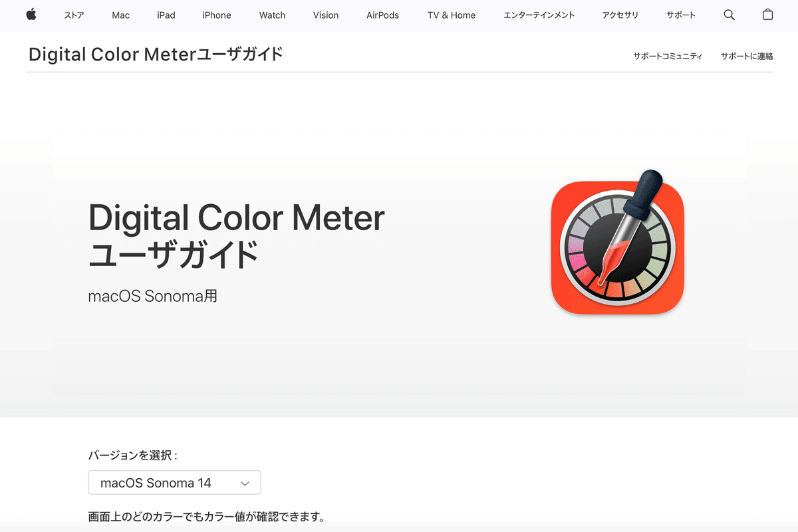This screenshot has height=532, width=798.
Task: Expand the macOS Sonoma 14 version dropdown
Action: 174,483
